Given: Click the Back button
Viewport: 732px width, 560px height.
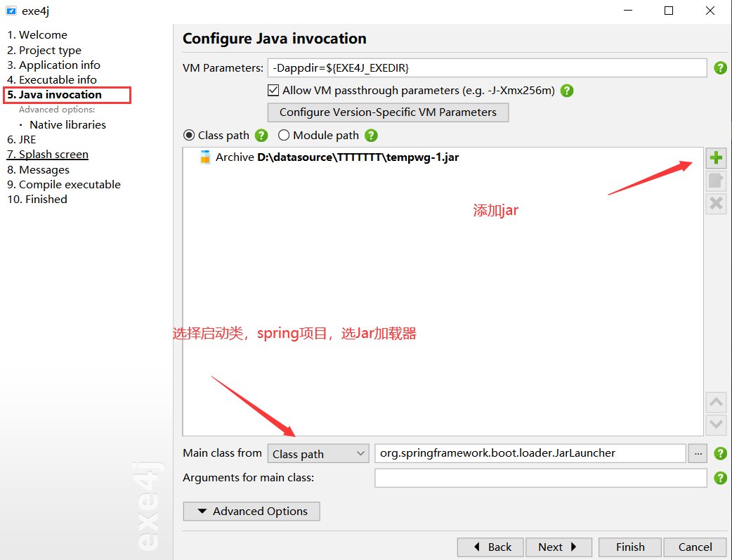Looking at the screenshot, I should (490, 547).
